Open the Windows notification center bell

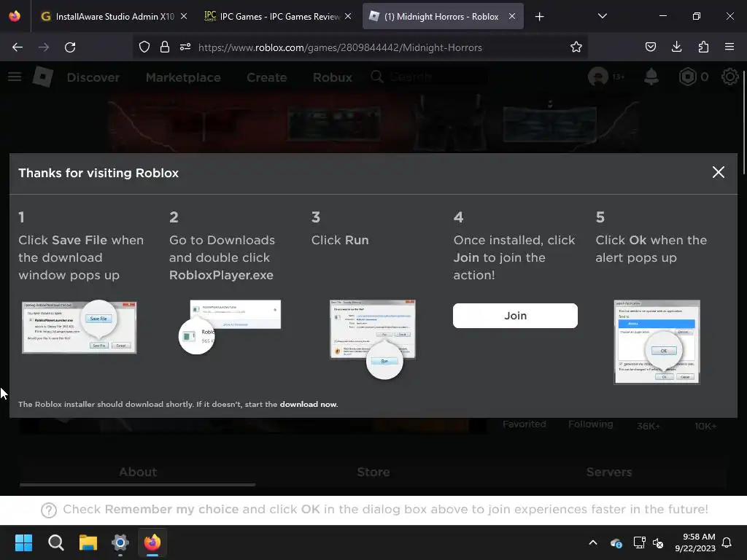(727, 542)
